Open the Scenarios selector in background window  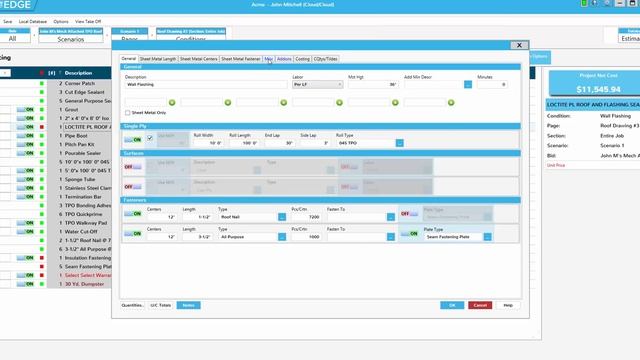click(x=71, y=39)
